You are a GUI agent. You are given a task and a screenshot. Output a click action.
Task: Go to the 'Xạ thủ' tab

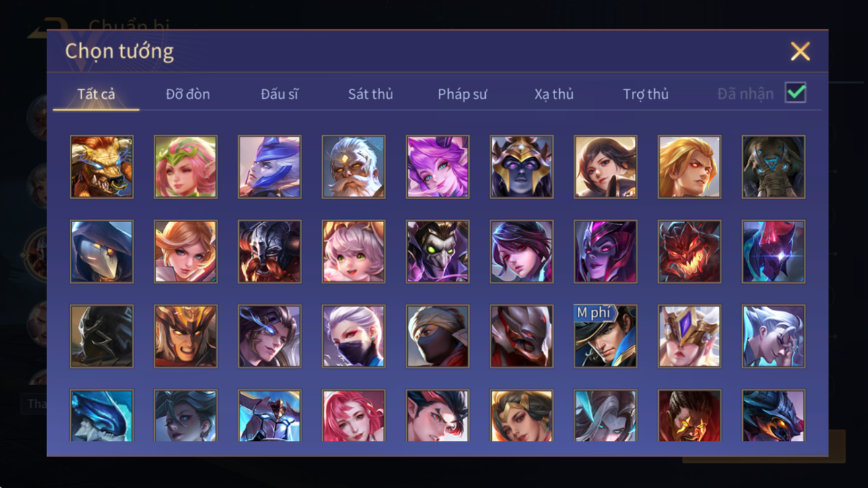click(x=554, y=94)
